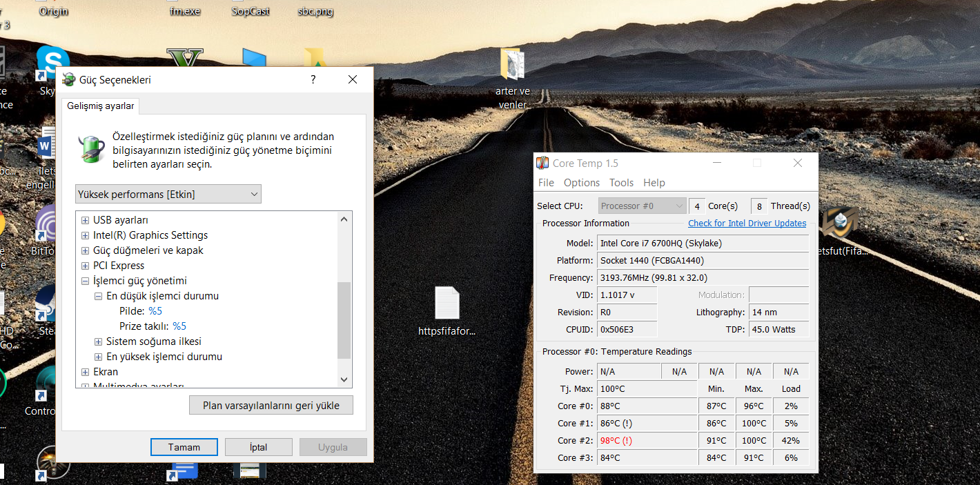This screenshot has height=485, width=980.
Task: Click the Tamam button
Action: [x=184, y=447]
